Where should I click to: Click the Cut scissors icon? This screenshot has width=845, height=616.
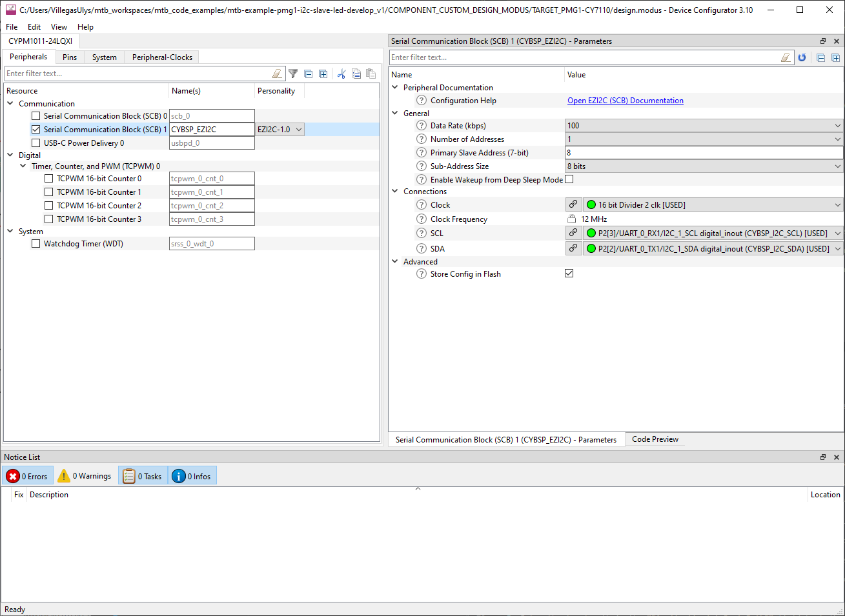click(341, 74)
